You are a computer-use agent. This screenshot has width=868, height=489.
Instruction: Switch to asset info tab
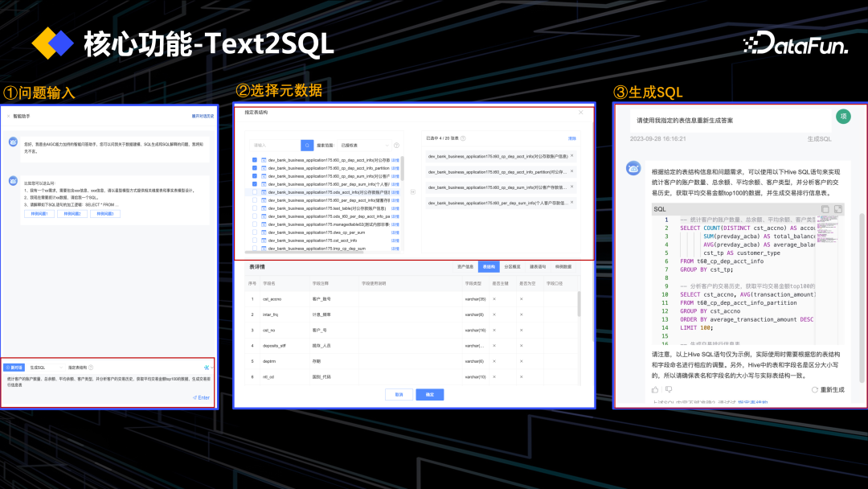[465, 267]
